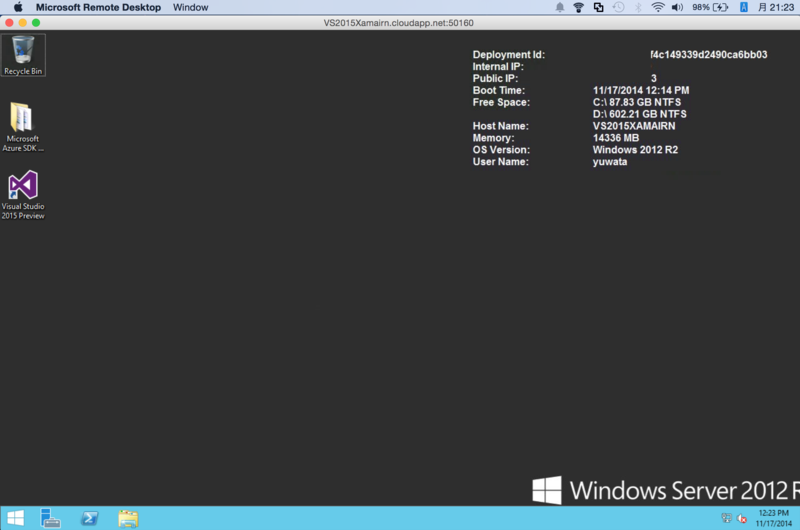Screen dimensions: 800x530
Task: Click the macOS Wi-Fi status icon
Action: coord(658,7)
